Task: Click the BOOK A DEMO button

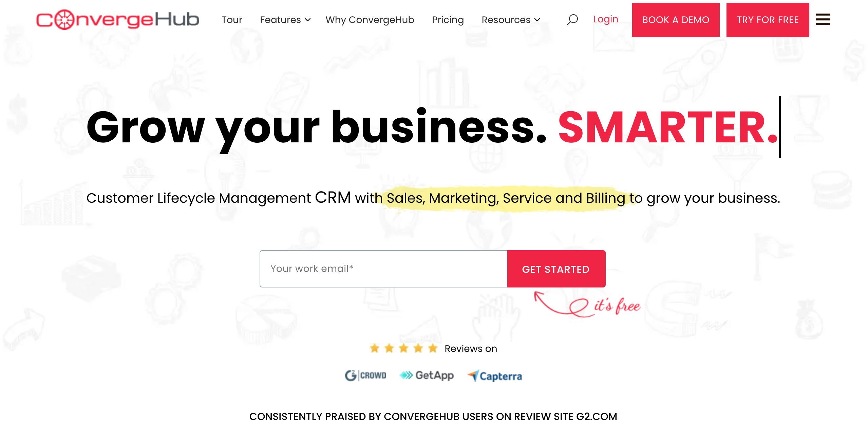Action: click(x=675, y=20)
